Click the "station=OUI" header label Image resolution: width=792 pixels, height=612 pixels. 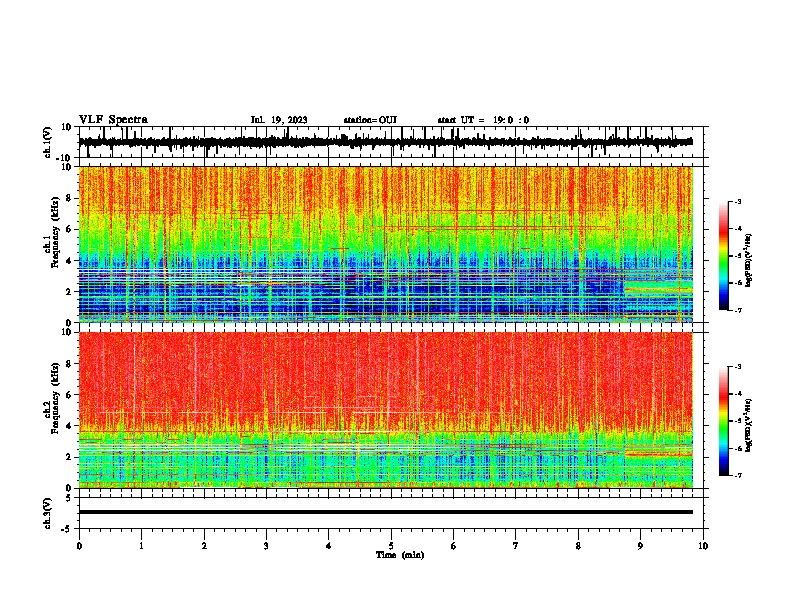pyautogui.click(x=370, y=120)
